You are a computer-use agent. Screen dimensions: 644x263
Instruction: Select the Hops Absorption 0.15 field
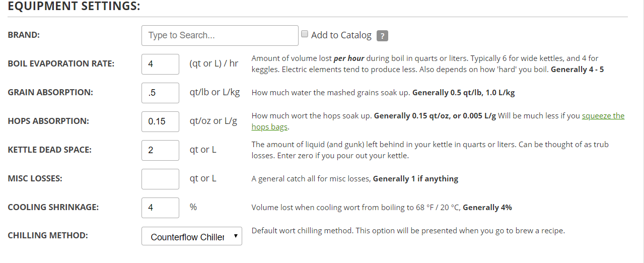point(160,121)
